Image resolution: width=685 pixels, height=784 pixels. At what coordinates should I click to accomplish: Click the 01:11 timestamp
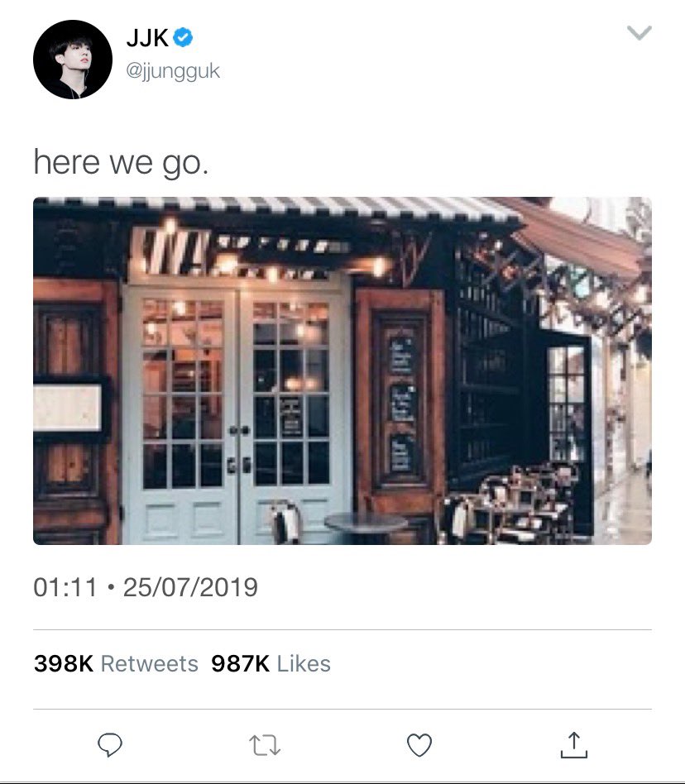[x=65, y=587]
